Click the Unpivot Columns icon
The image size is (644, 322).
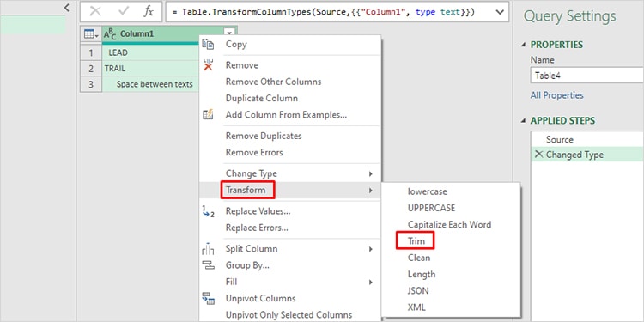tap(209, 299)
